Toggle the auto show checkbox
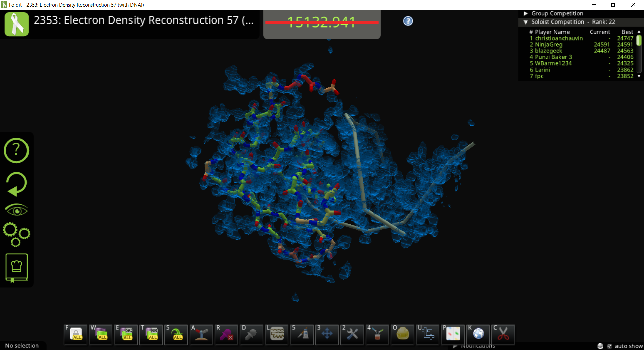 click(609, 346)
